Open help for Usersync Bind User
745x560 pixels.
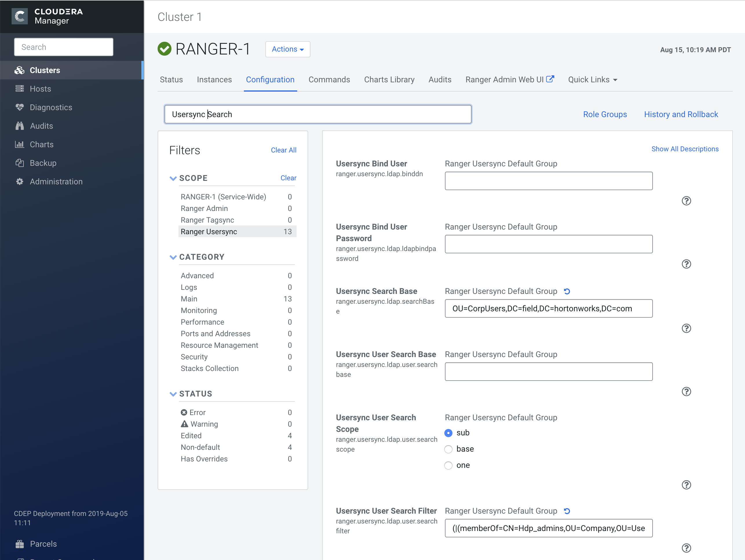[686, 201]
